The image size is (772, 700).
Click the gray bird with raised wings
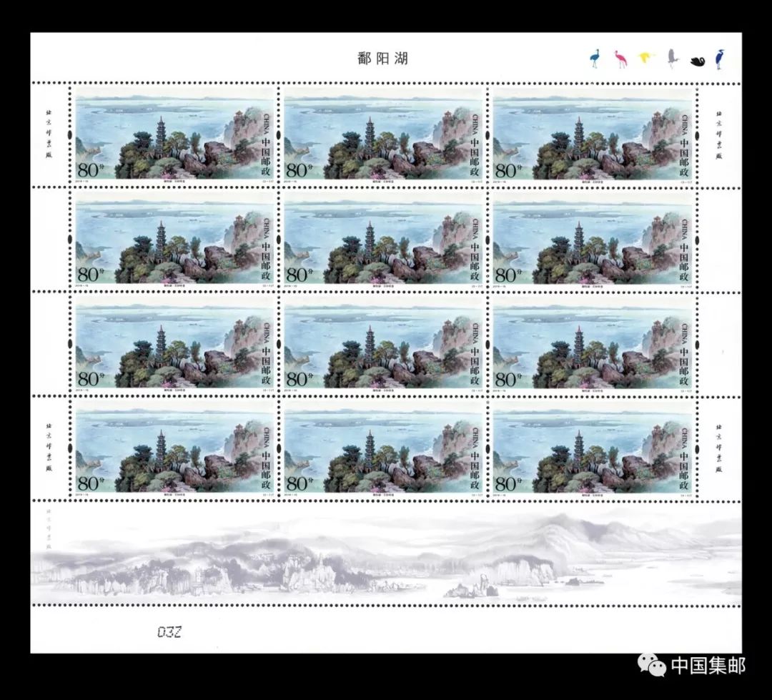click(672, 58)
